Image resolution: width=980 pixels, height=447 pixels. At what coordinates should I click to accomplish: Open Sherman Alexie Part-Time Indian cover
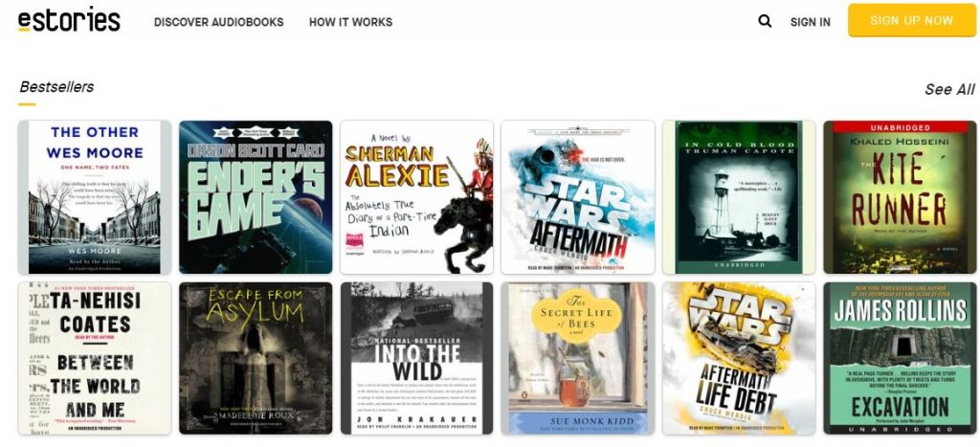click(417, 197)
